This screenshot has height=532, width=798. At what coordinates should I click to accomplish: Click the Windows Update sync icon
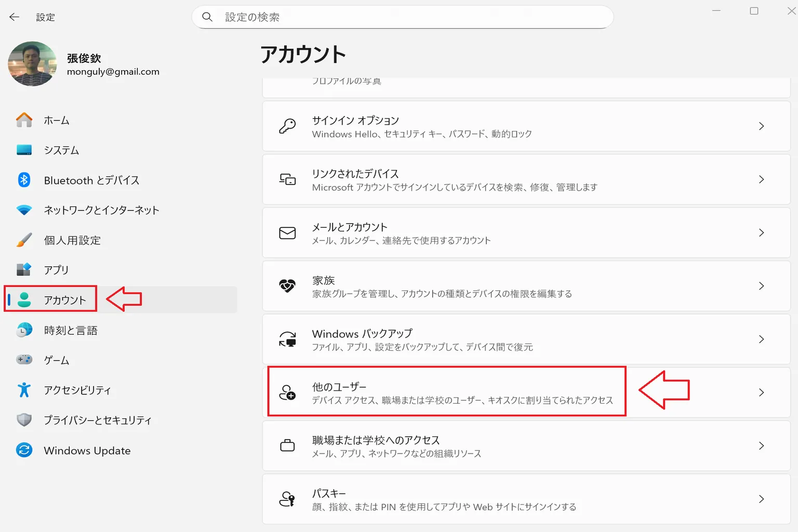click(x=24, y=450)
